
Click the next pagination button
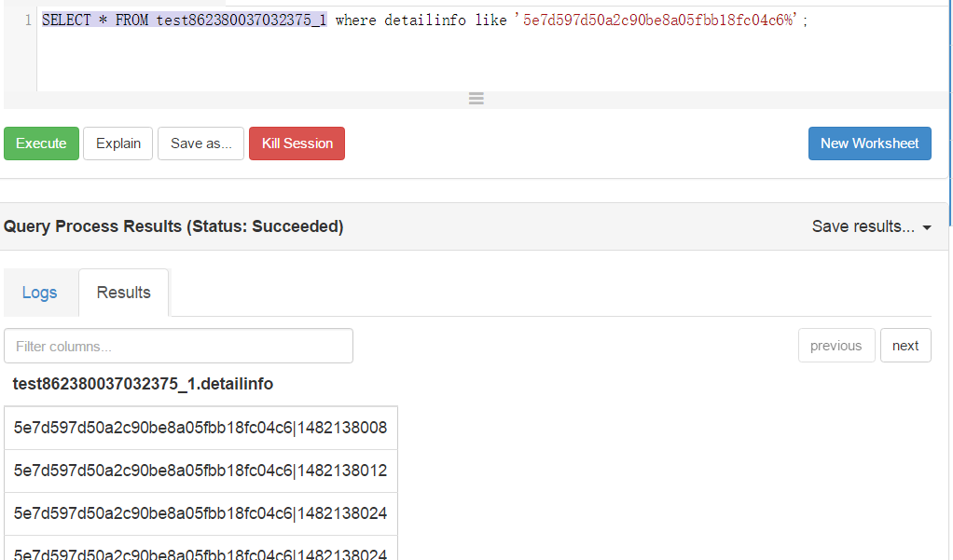tap(905, 345)
